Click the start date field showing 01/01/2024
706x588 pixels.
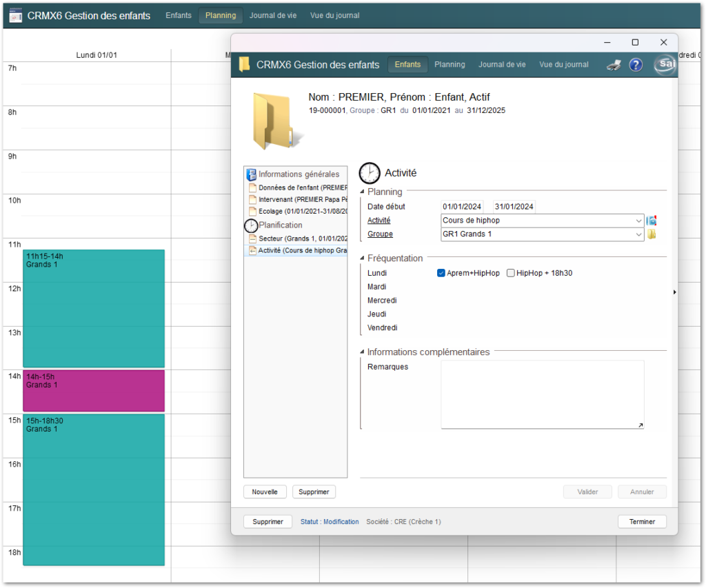coord(462,207)
